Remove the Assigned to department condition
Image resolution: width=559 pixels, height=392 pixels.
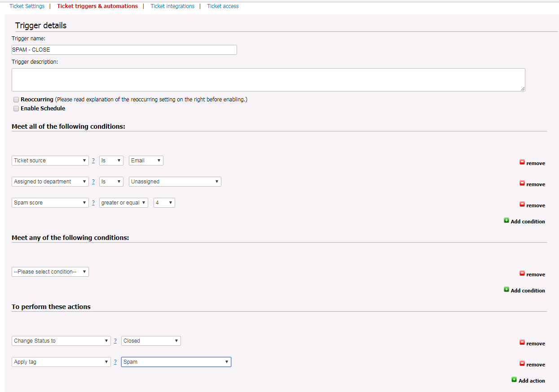tap(532, 184)
